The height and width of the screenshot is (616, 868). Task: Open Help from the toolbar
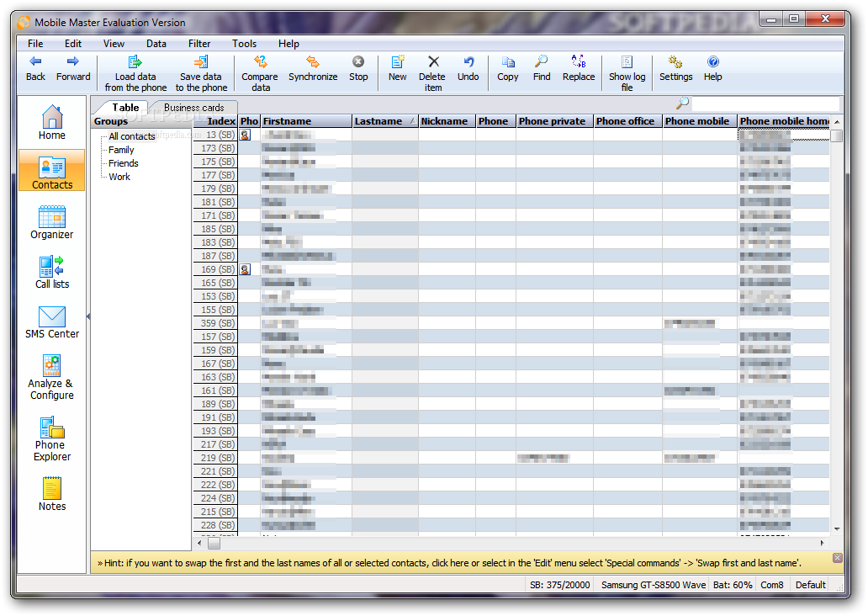[713, 68]
